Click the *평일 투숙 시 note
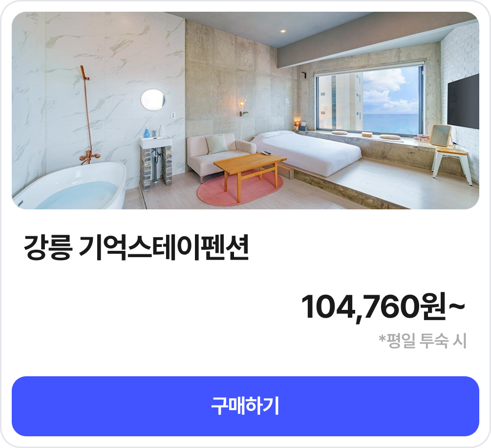Image resolution: width=491 pixels, height=448 pixels. point(423,341)
